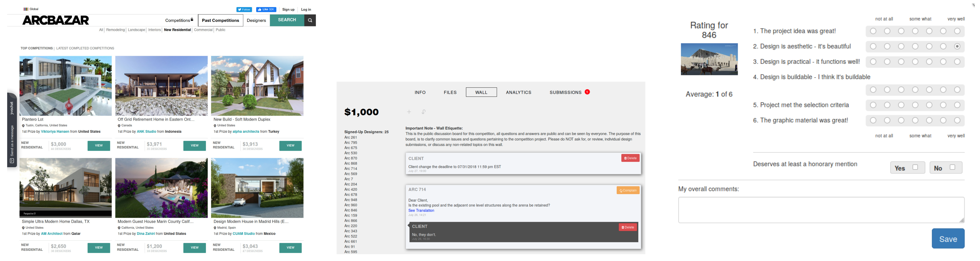Click the My overall comments text area
Viewport: 980px width, 261px height.
[821, 210]
